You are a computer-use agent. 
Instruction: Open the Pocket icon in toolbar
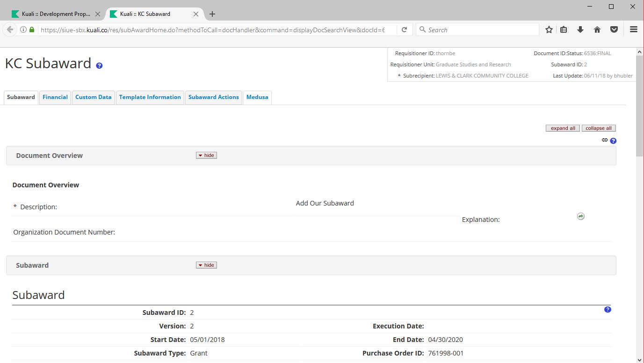(x=614, y=29)
